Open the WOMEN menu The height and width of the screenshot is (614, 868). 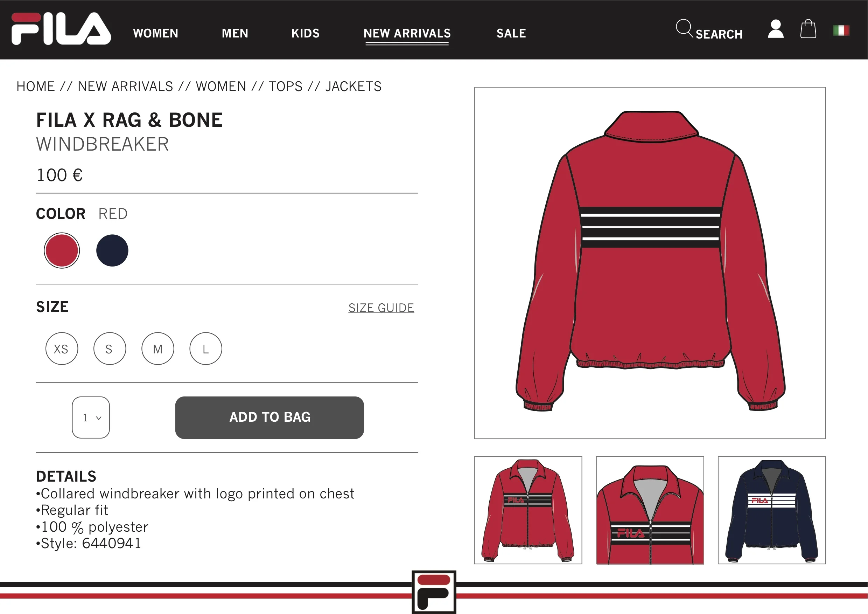(155, 33)
